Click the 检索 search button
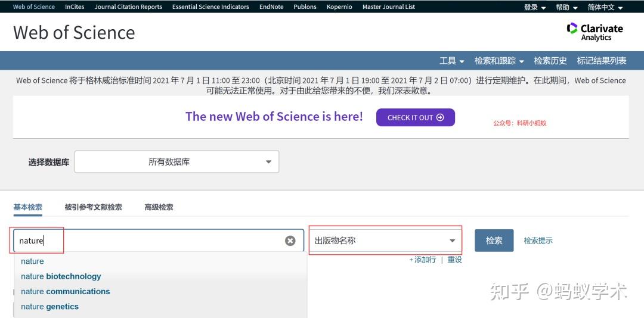The image size is (644, 318). (x=494, y=241)
